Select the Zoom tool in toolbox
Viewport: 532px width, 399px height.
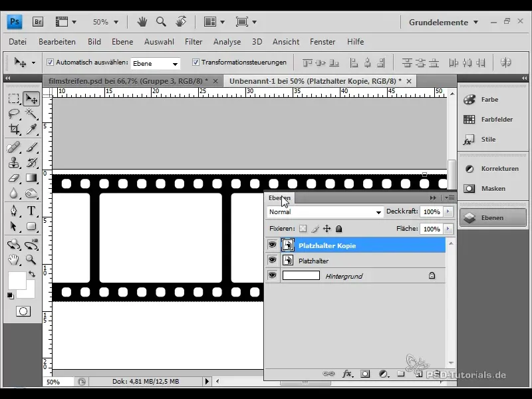pos(31,260)
